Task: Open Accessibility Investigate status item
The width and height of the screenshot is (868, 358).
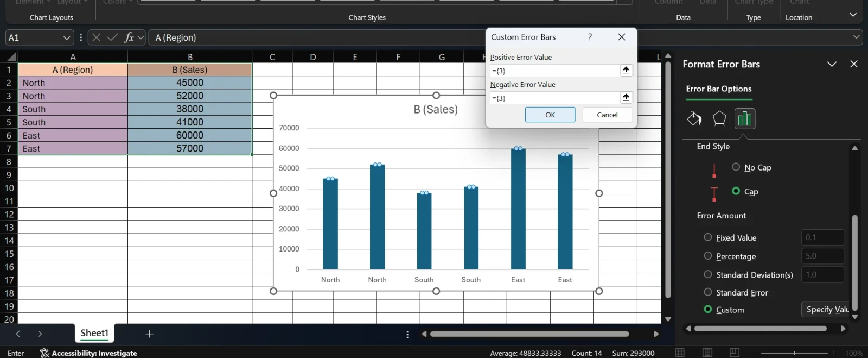Action: coord(88,353)
